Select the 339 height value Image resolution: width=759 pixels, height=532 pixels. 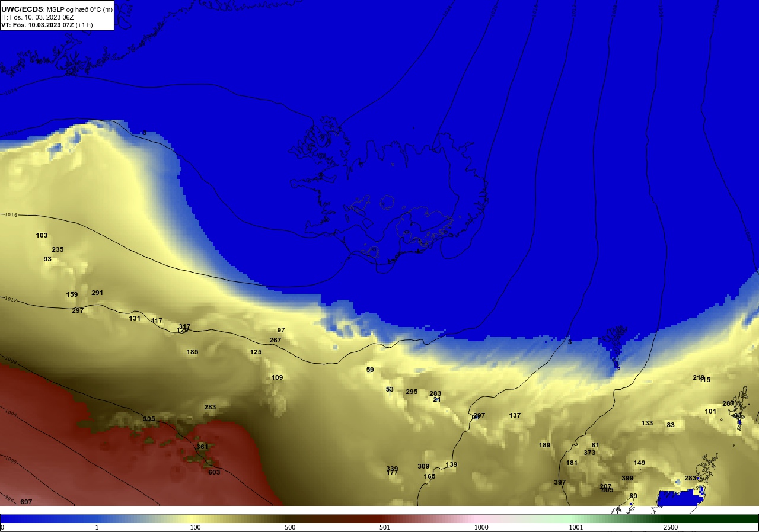(x=392, y=469)
